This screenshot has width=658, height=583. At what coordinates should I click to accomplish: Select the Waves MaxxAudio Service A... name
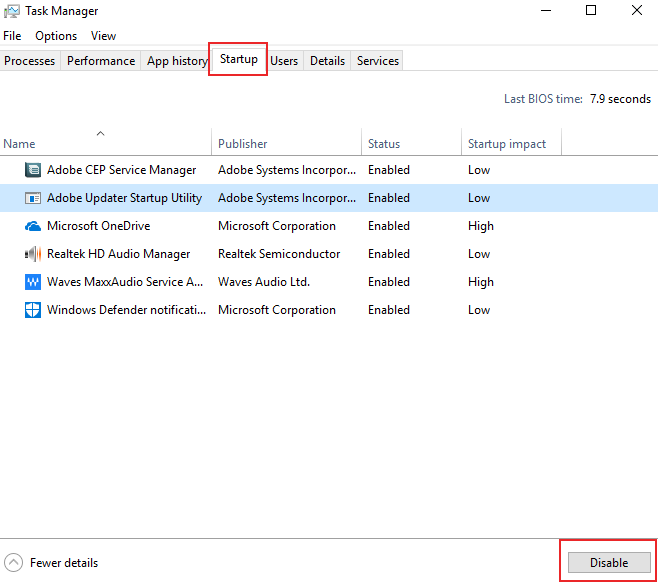click(125, 282)
